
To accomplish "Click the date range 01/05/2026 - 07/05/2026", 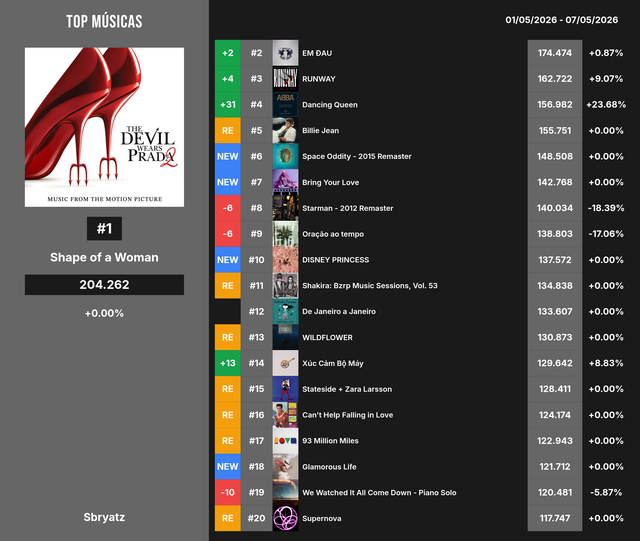I will click(562, 20).
